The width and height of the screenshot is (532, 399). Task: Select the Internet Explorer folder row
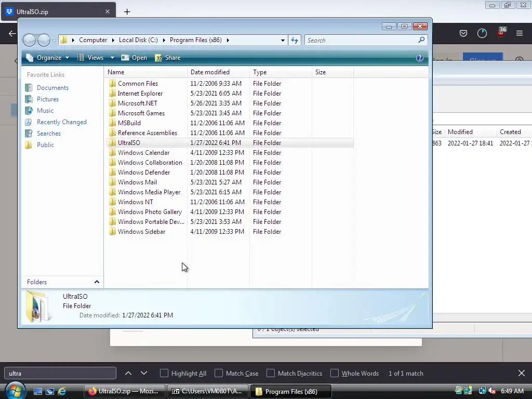(230, 94)
